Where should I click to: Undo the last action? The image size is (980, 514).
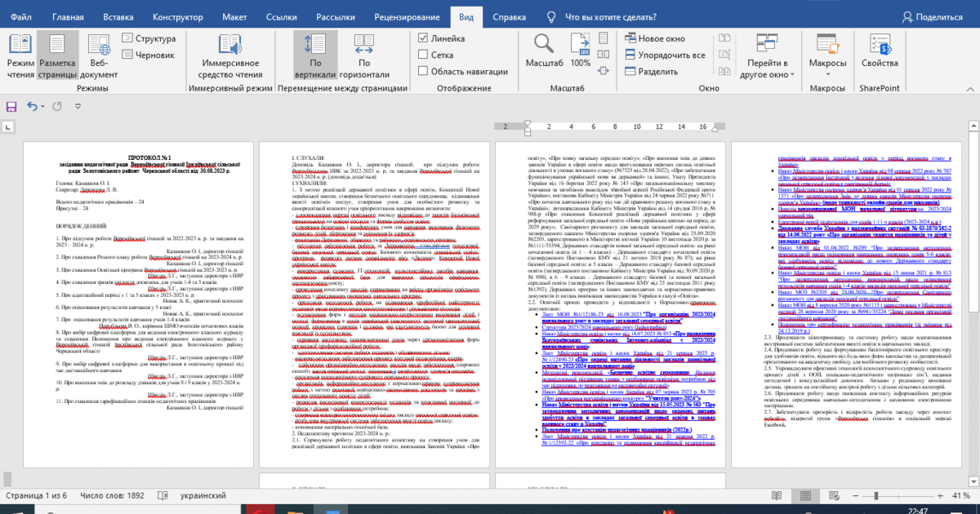pos(32,106)
